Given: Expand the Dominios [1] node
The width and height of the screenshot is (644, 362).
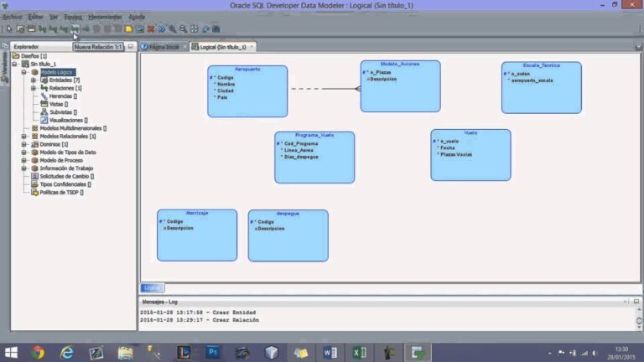Looking at the screenshot, I should [x=23, y=144].
